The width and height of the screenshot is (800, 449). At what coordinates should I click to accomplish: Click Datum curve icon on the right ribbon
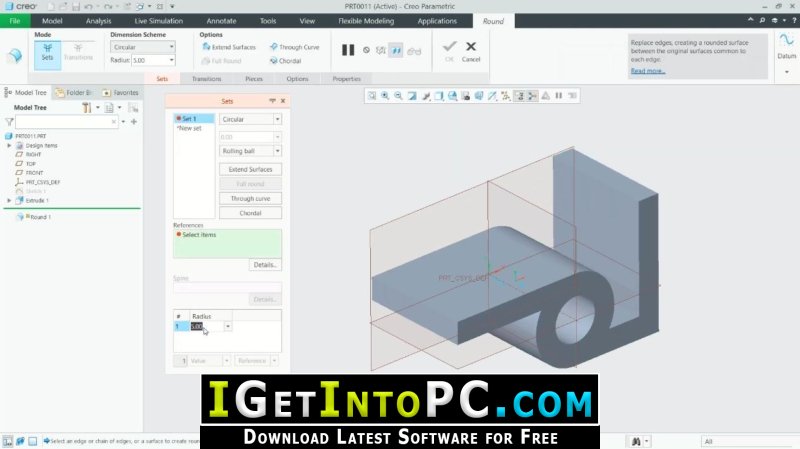point(786,40)
